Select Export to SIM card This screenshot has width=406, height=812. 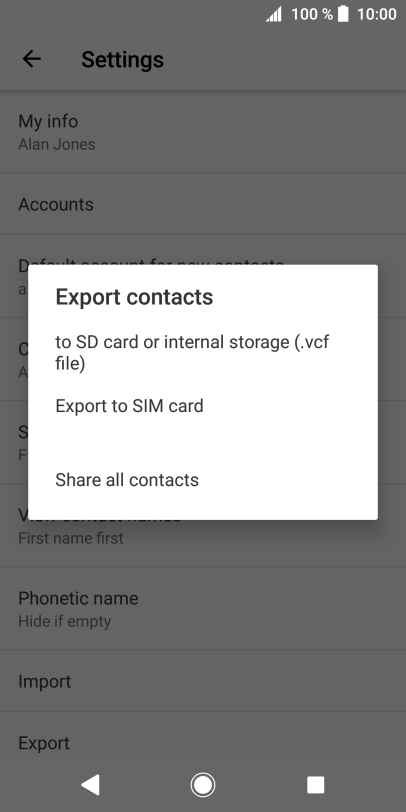[203, 405]
